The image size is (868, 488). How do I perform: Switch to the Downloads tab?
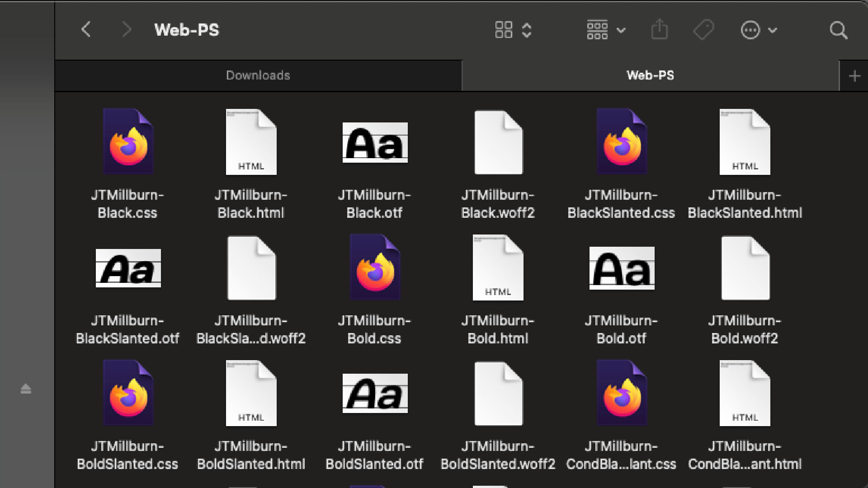coord(258,75)
